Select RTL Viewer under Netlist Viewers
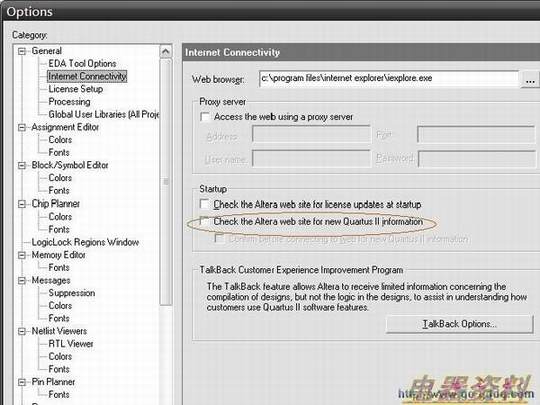Viewport: 540px width, 405px height. point(71,344)
